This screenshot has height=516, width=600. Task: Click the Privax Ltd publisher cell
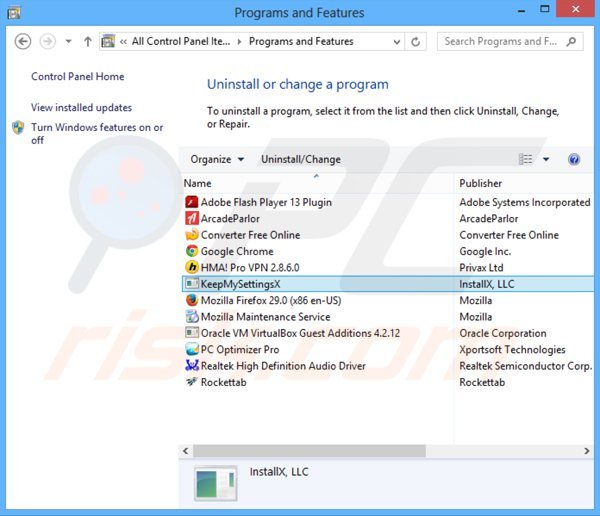tap(481, 268)
